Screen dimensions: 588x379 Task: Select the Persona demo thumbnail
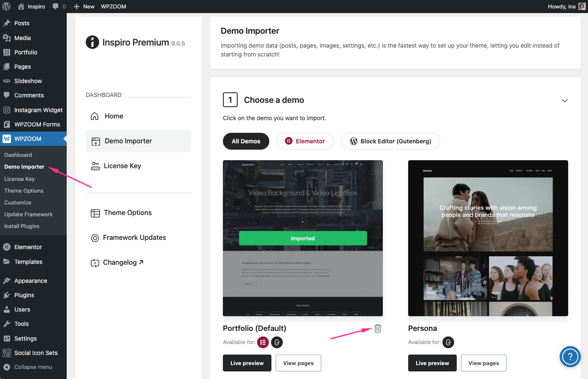tap(488, 238)
